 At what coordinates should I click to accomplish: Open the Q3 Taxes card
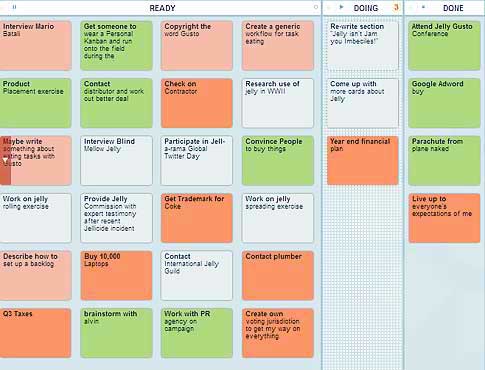(x=35, y=333)
